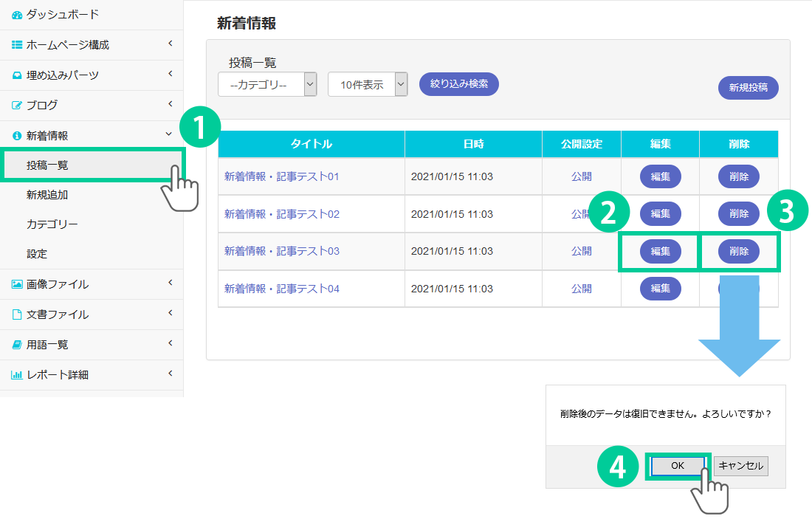Click the 新規投稿 new post button

pos(748,87)
